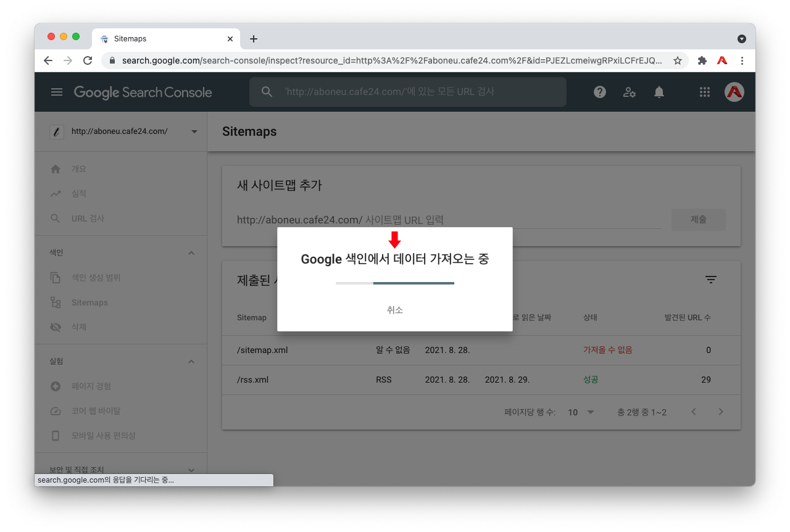Viewport: 790px width, 532px height.
Task: Click the browser back arrow
Action: click(48, 60)
